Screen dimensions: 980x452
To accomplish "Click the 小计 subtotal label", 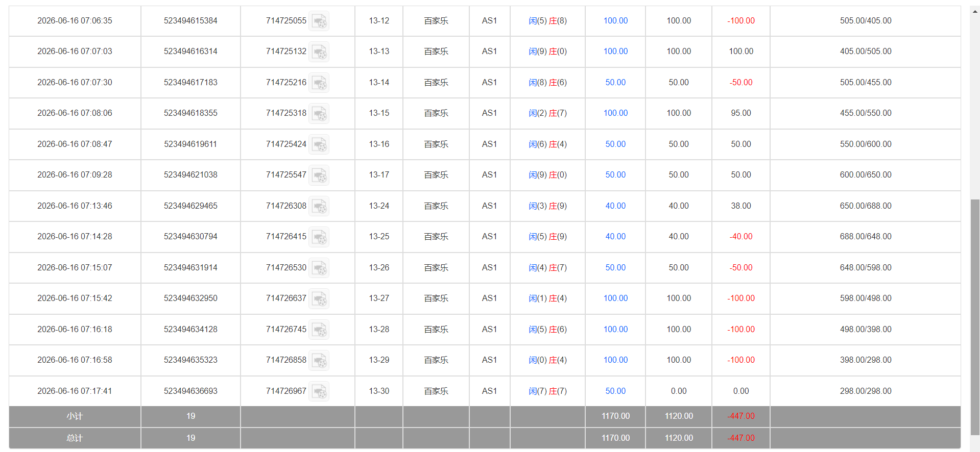I will click(75, 416).
